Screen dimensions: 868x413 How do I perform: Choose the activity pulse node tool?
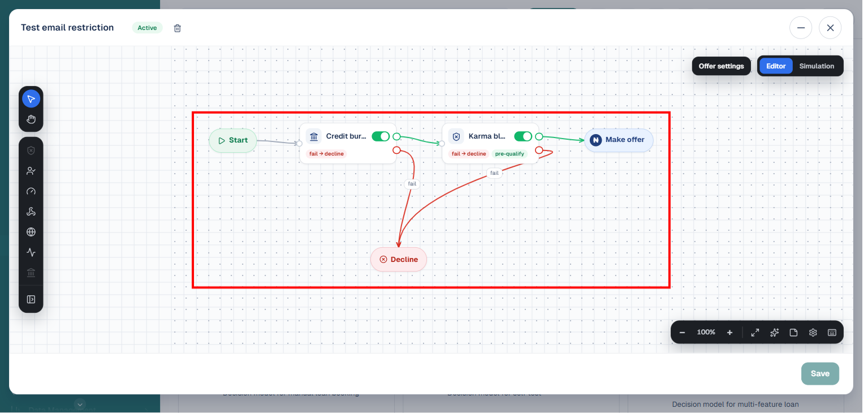click(x=31, y=252)
